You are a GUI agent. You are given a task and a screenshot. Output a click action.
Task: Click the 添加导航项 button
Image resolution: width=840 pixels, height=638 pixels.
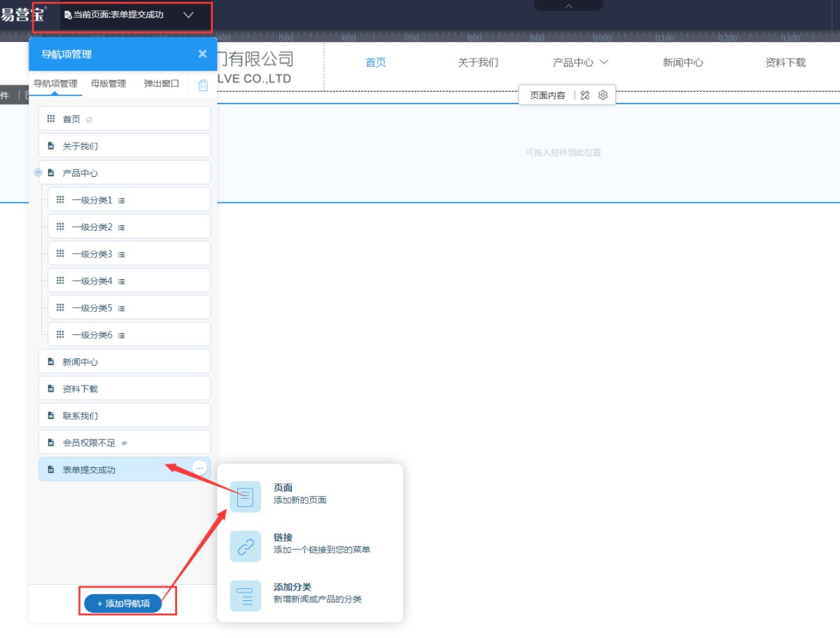point(123,603)
